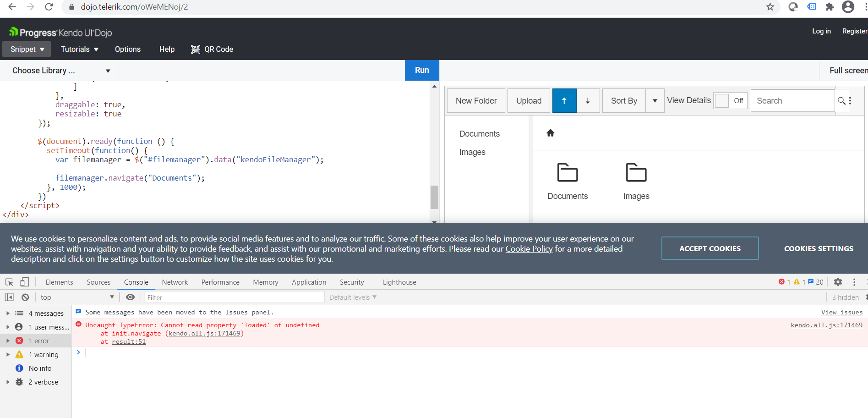868x418 pixels.
Task: Switch to the Network tab
Action: pos(175,282)
